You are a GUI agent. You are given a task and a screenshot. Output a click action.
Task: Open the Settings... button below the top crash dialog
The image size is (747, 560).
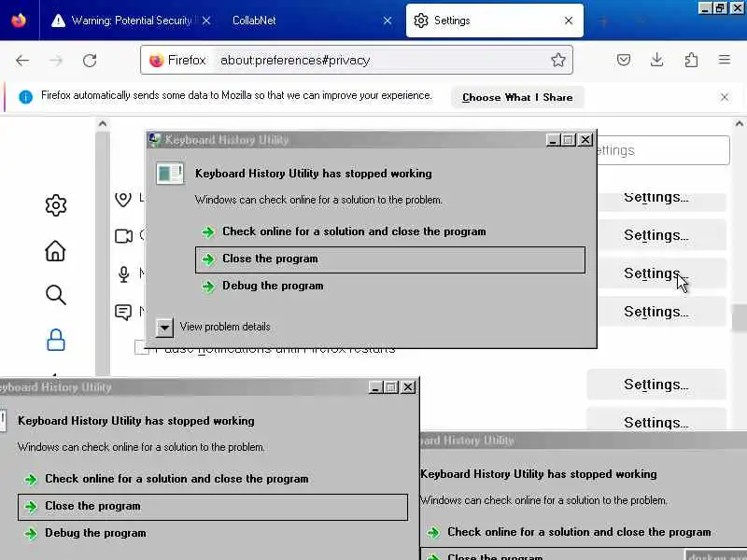pos(656,385)
